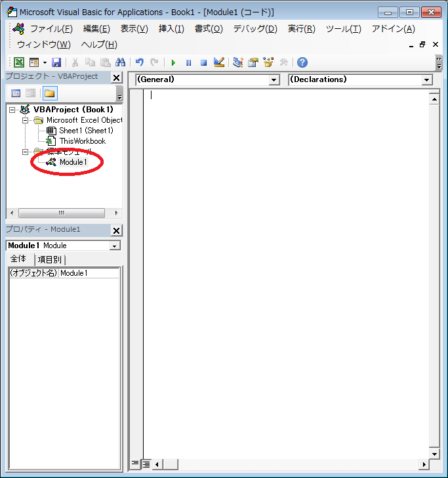Viewport: 448px width, 478px height.
Task: Open the Insert object dropdown arrow
Action: tap(45, 62)
